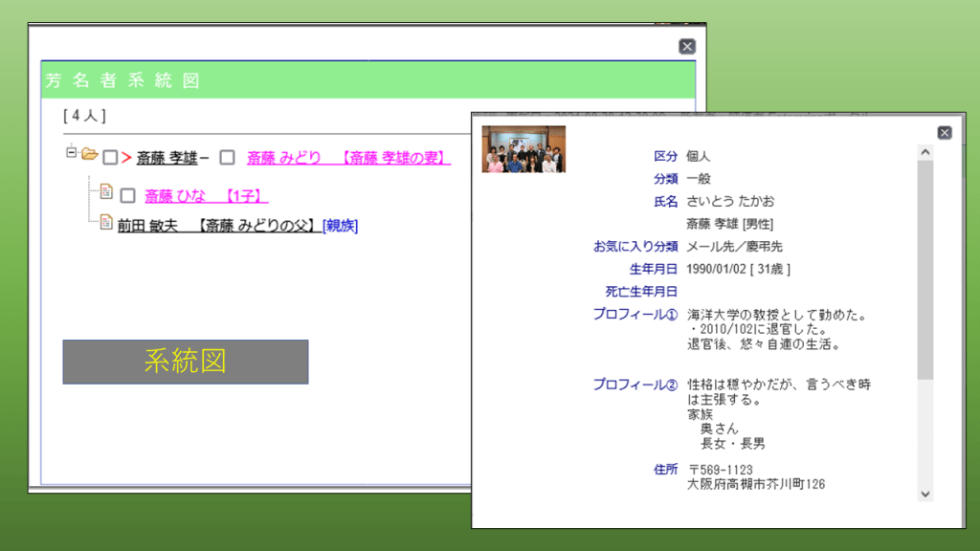
Task: Click the red arrow marker before 斎藤 孝雄
Action: tap(126, 158)
